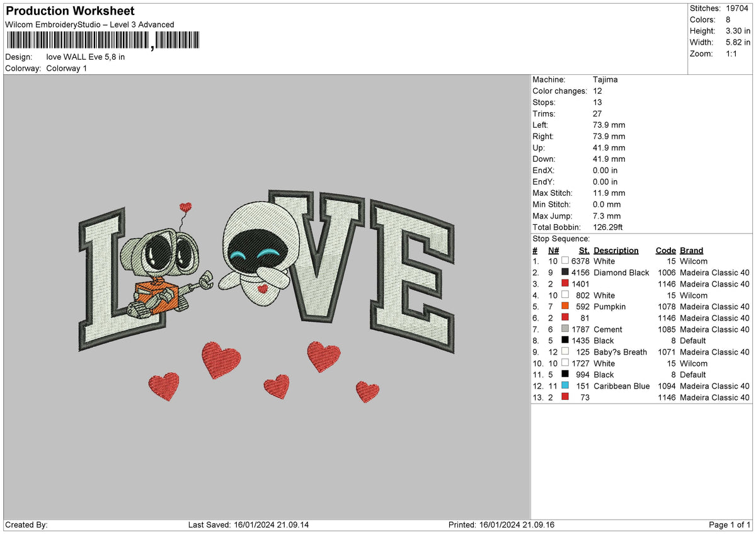The image size is (756, 534).
Task: Click the 'Created By:' footer label
Action: (x=26, y=525)
